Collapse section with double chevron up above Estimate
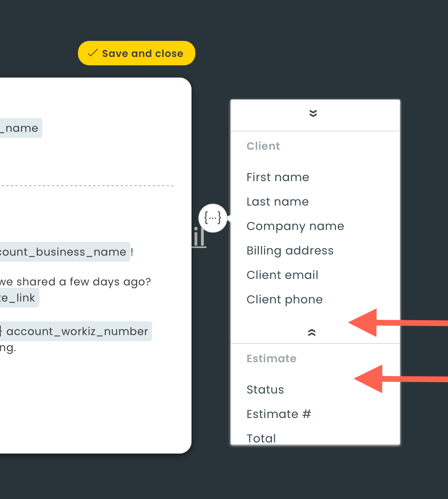The height and width of the screenshot is (499, 448). [312, 333]
